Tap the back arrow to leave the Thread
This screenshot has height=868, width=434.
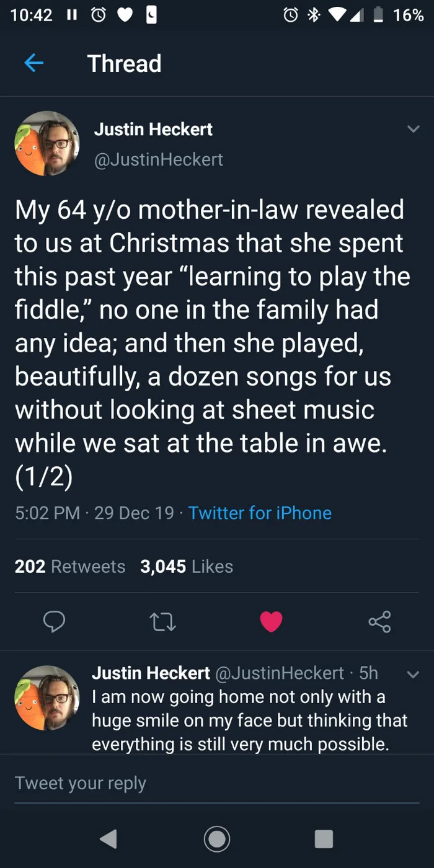pyautogui.click(x=34, y=63)
